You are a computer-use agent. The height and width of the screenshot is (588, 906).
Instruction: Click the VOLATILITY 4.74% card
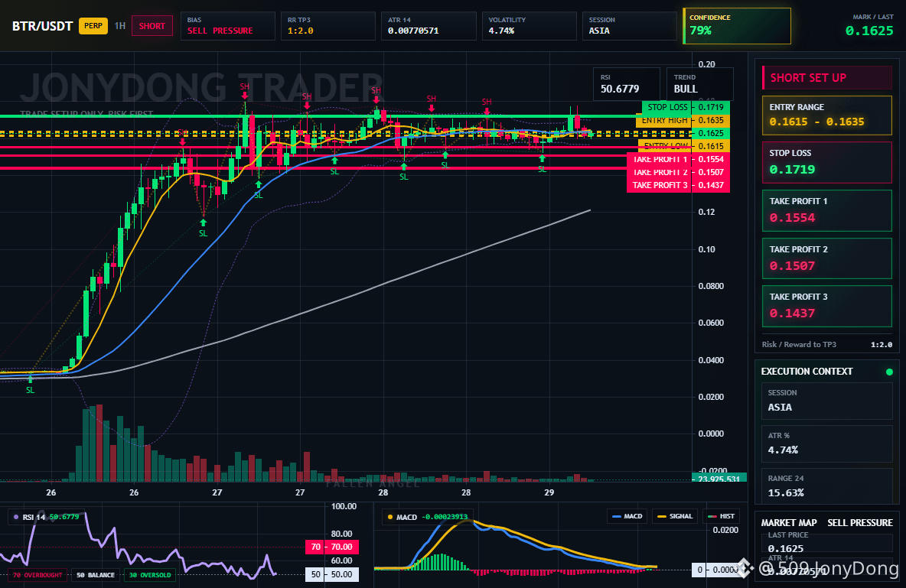click(530, 25)
